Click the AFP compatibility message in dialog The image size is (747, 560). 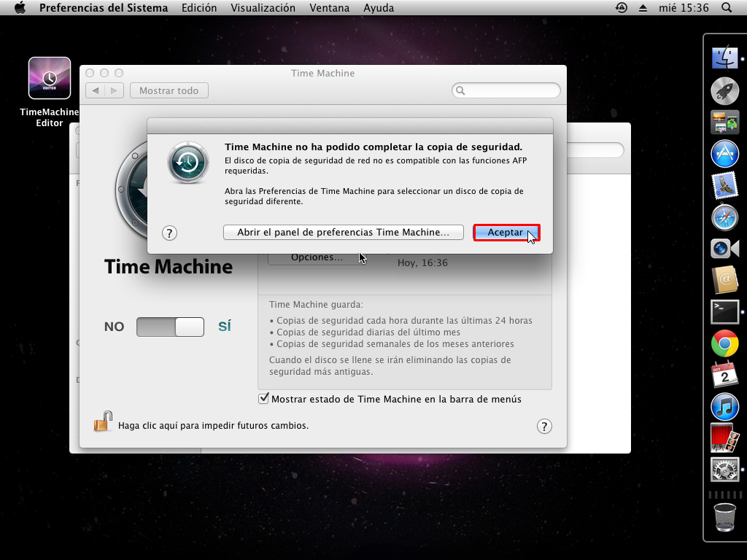[x=376, y=166]
